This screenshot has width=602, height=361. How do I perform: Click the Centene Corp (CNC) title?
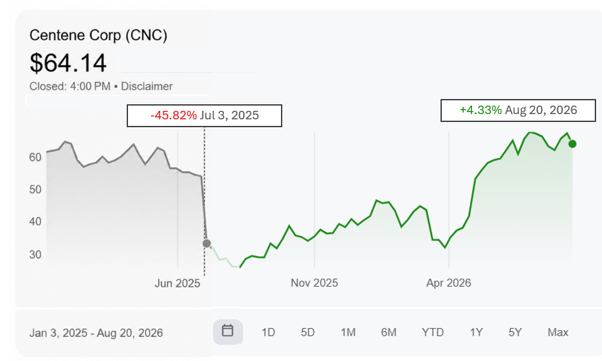(x=98, y=35)
